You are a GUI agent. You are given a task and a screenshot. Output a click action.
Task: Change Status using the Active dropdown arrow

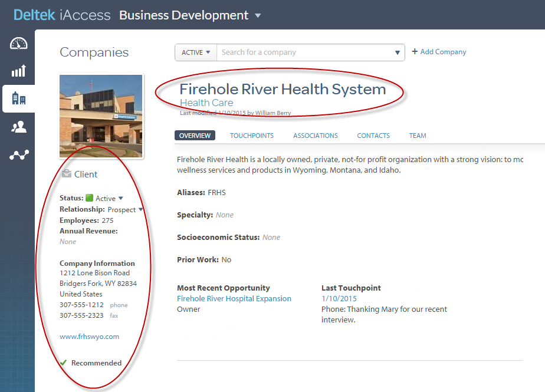point(121,199)
